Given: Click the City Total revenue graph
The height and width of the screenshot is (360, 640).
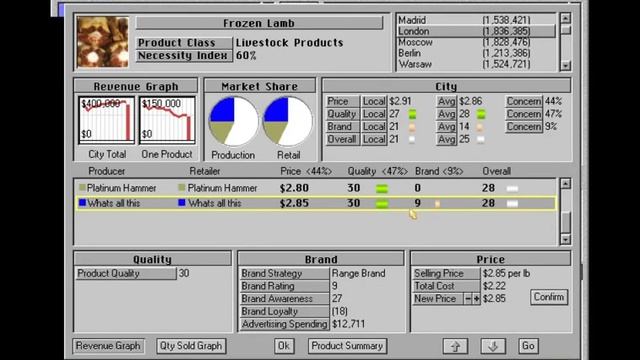Looking at the screenshot, I should pyautogui.click(x=107, y=120).
